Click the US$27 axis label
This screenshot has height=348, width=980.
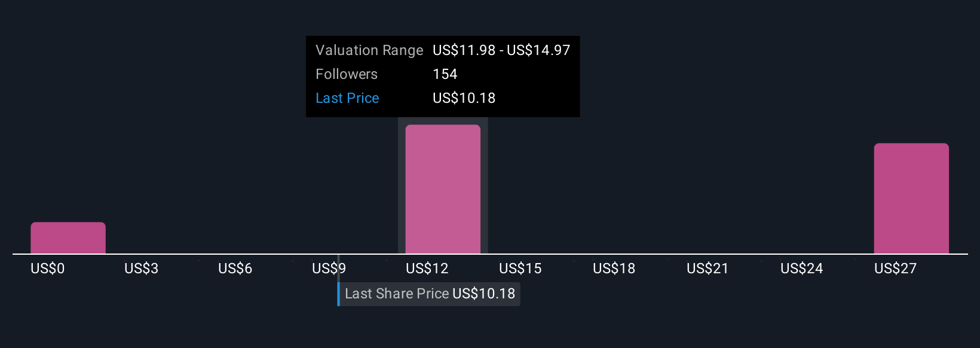pyautogui.click(x=895, y=268)
